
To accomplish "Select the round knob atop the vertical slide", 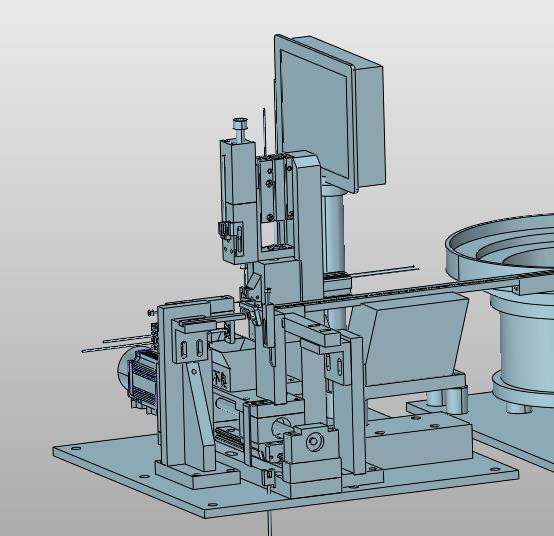I will pyautogui.click(x=240, y=123).
